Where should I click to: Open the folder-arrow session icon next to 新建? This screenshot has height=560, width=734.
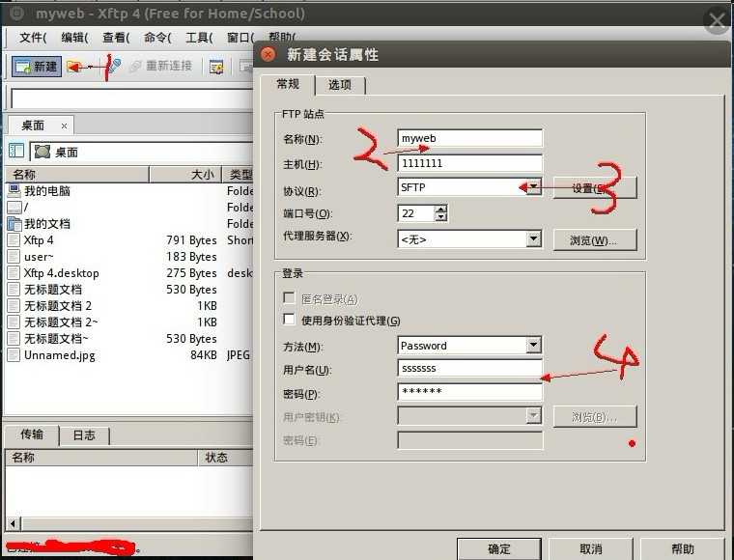74,67
